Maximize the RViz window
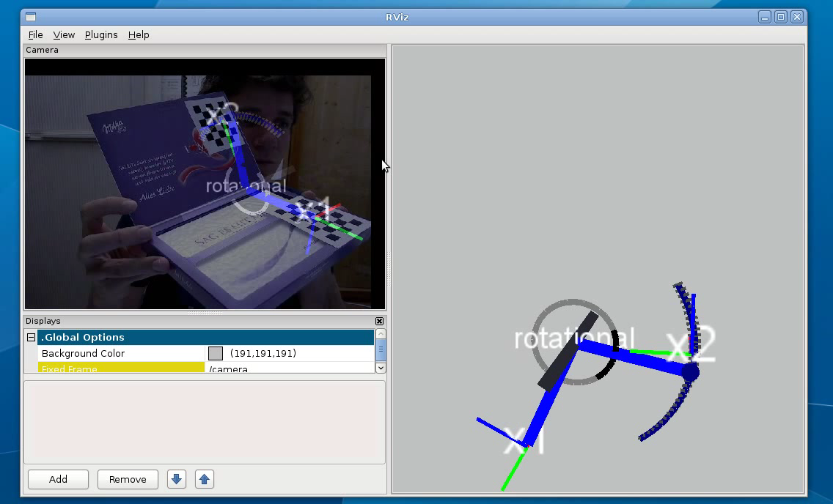Viewport: 833px width, 504px height. 781,17
